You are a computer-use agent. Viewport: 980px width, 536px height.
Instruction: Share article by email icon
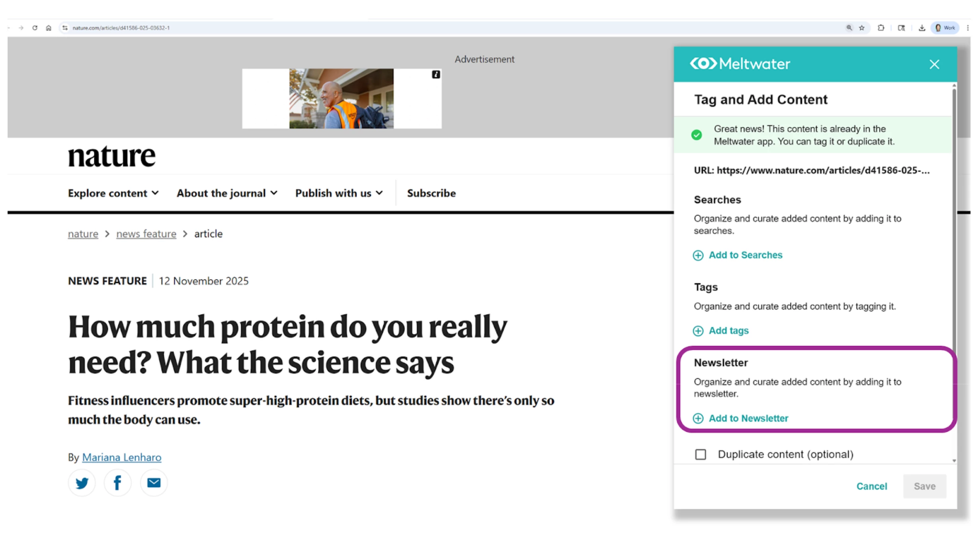tap(154, 483)
